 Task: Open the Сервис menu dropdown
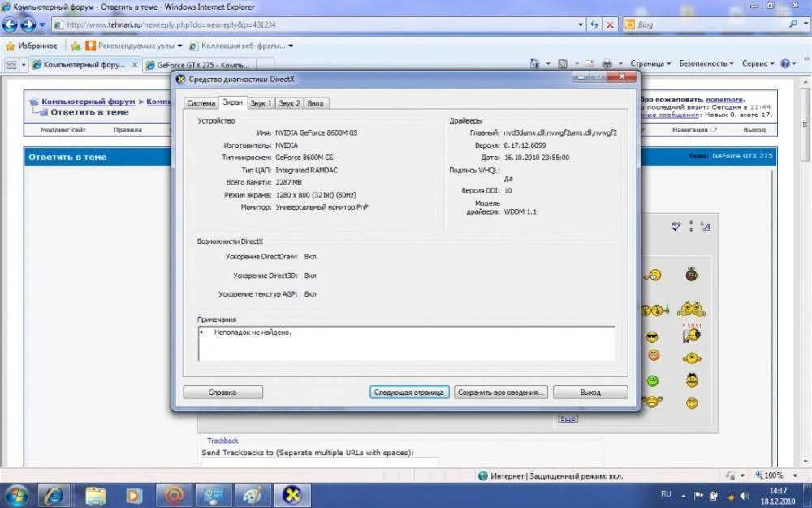[758, 63]
